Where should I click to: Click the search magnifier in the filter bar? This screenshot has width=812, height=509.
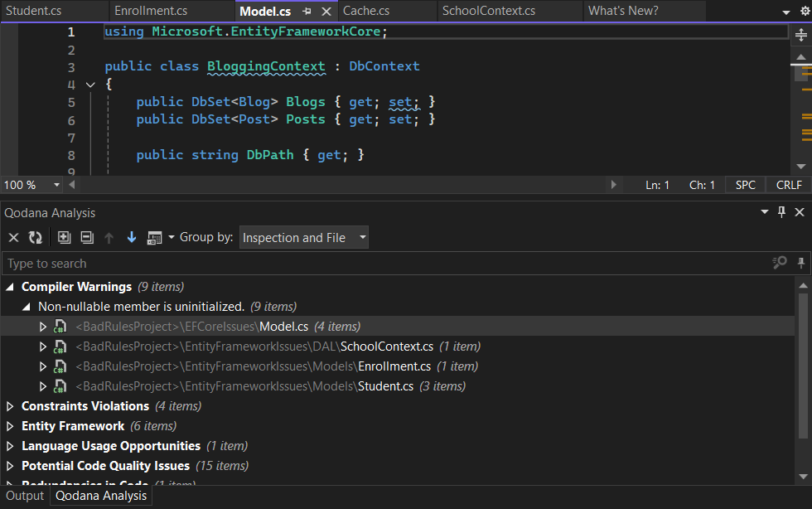point(778,262)
